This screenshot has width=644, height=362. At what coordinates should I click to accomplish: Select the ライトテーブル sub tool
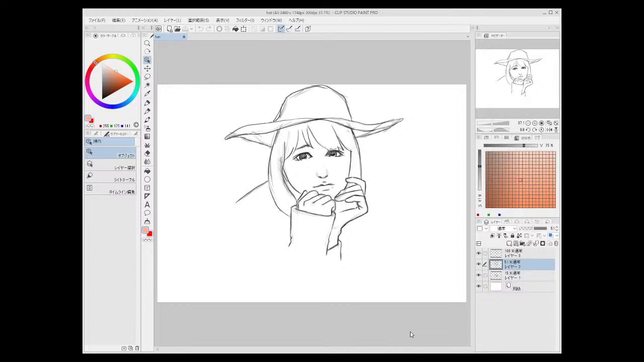(x=111, y=177)
